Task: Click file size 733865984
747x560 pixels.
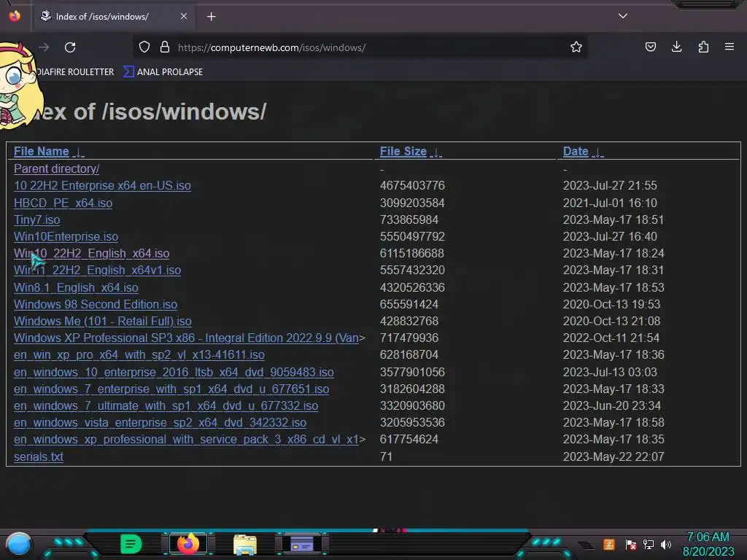Action: click(x=409, y=219)
